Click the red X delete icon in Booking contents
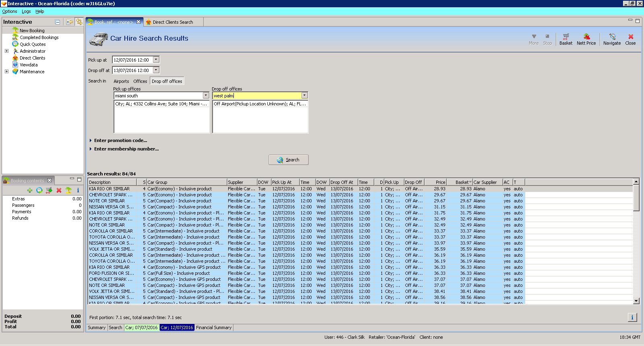This screenshot has height=346, width=644. (59, 190)
